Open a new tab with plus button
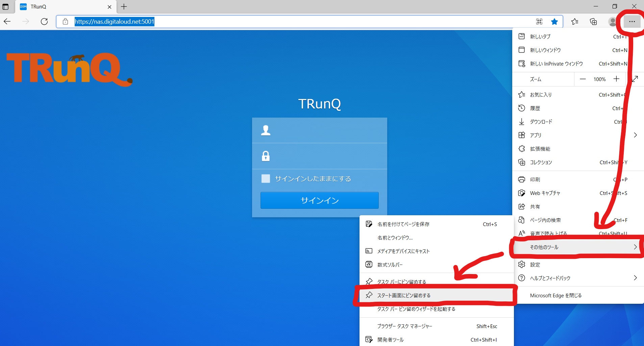The width and height of the screenshot is (644, 346). [x=124, y=7]
